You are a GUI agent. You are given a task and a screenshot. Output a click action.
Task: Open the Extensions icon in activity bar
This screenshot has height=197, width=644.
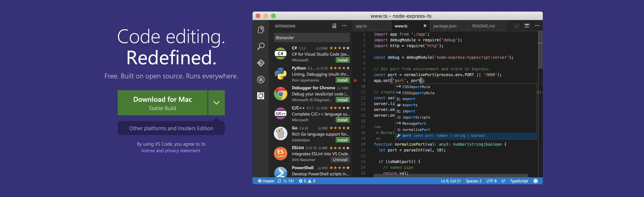click(261, 96)
